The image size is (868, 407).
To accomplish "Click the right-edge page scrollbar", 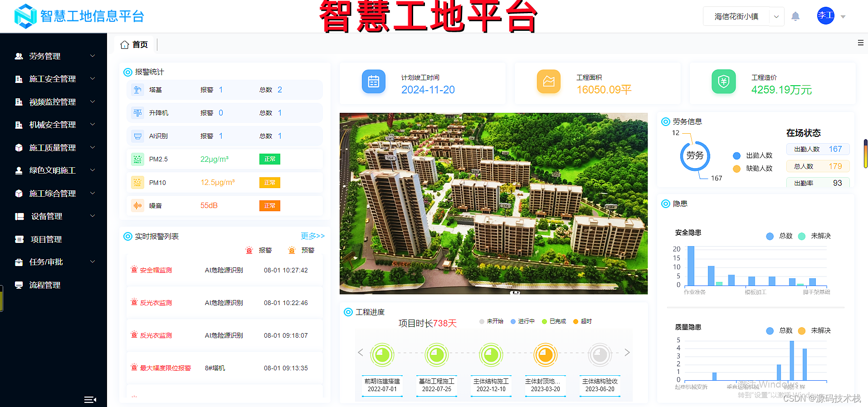I will coord(865,154).
